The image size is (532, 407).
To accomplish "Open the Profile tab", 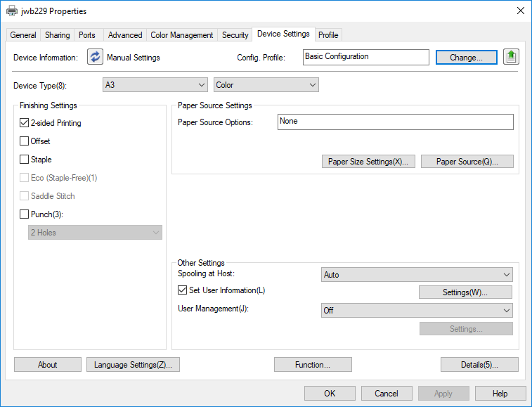I will coord(328,35).
